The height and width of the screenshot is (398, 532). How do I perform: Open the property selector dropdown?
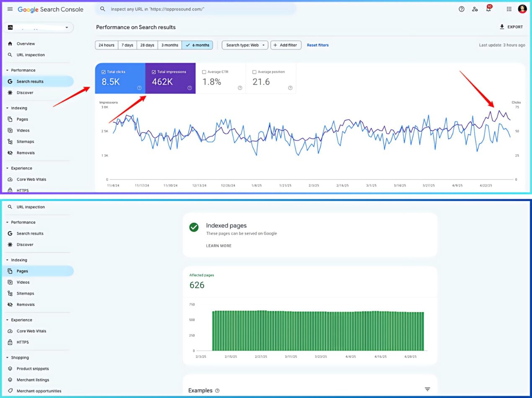(x=39, y=28)
